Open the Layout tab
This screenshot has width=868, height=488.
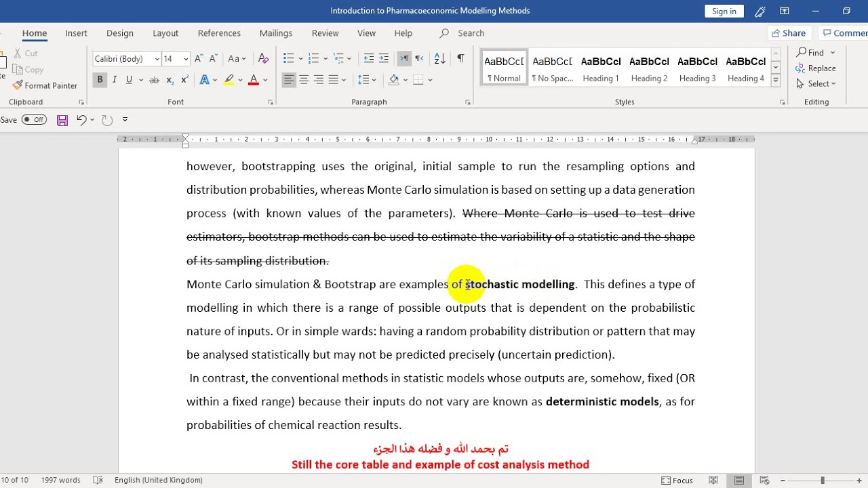point(165,33)
